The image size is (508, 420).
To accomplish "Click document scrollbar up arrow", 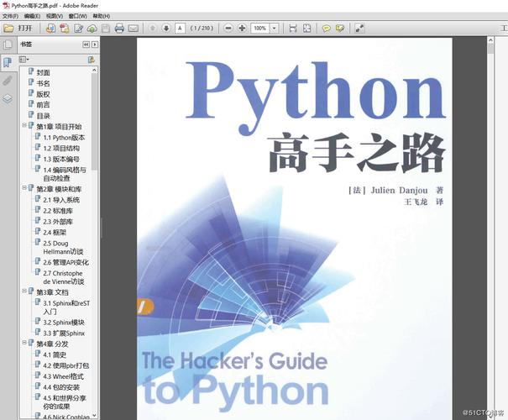I will [x=491, y=40].
